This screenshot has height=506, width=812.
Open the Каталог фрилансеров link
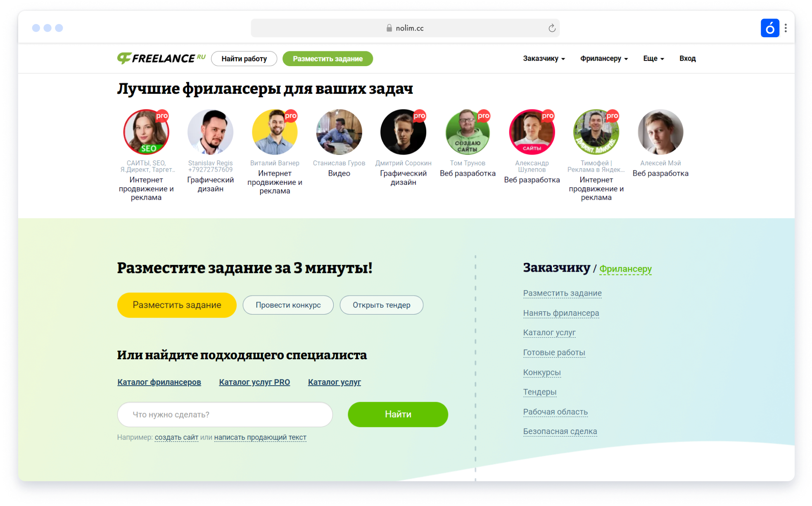pos(159,382)
